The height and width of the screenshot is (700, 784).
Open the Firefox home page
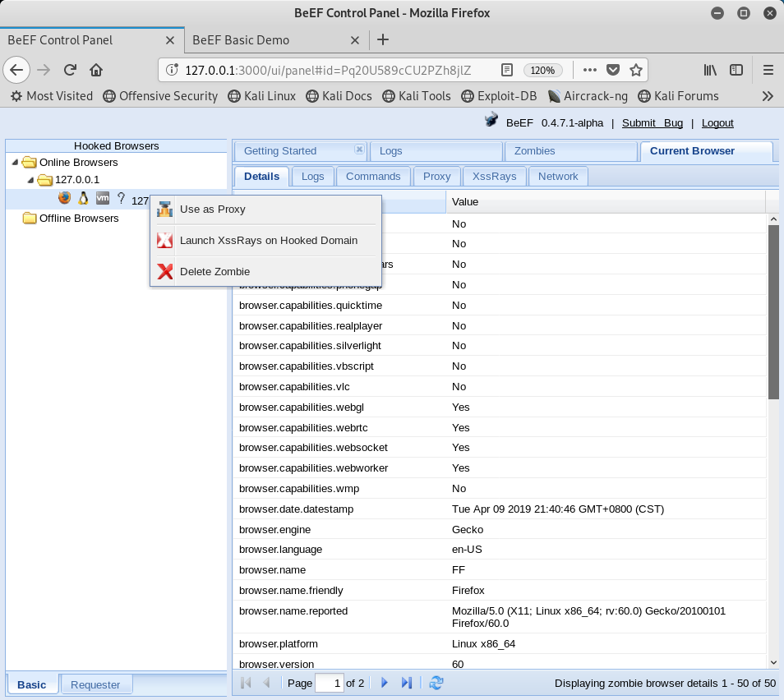pos(96,70)
